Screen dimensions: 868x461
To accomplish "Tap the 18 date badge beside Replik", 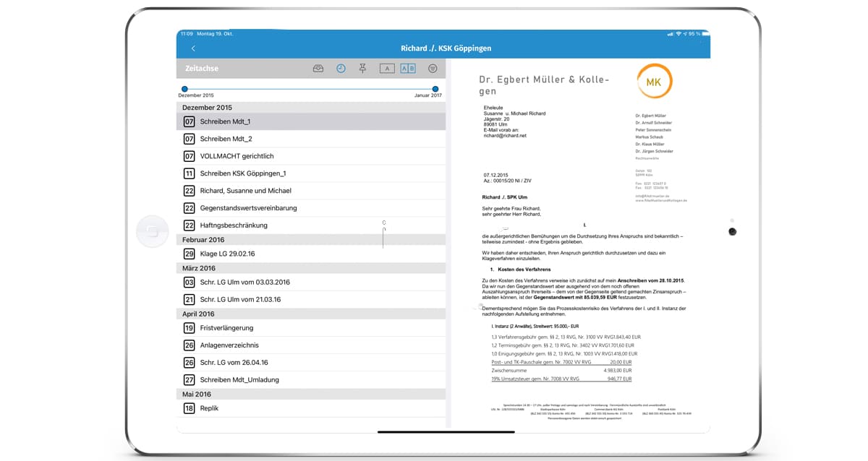I will [x=189, y=408].
